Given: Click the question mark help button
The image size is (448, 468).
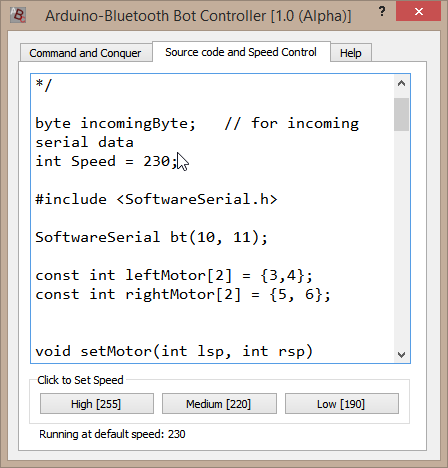Looking at the screenshot, I should pyautogui.click(x=382, y=11).
